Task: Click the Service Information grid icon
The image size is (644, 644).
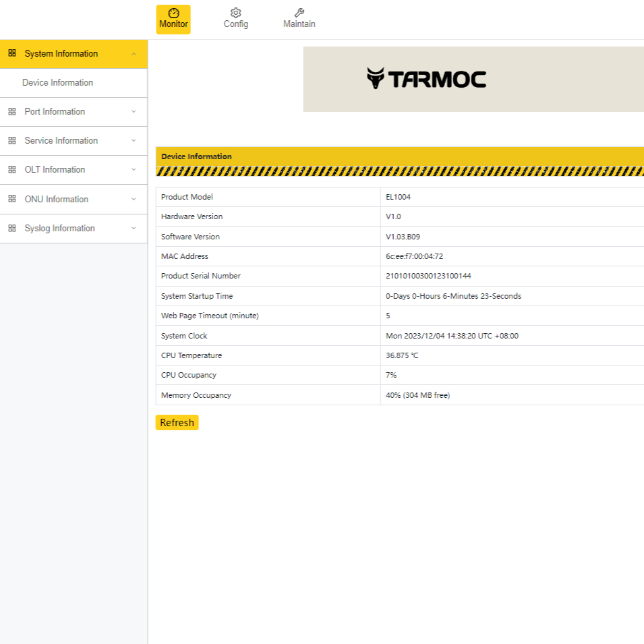Action: coord(12,141)
